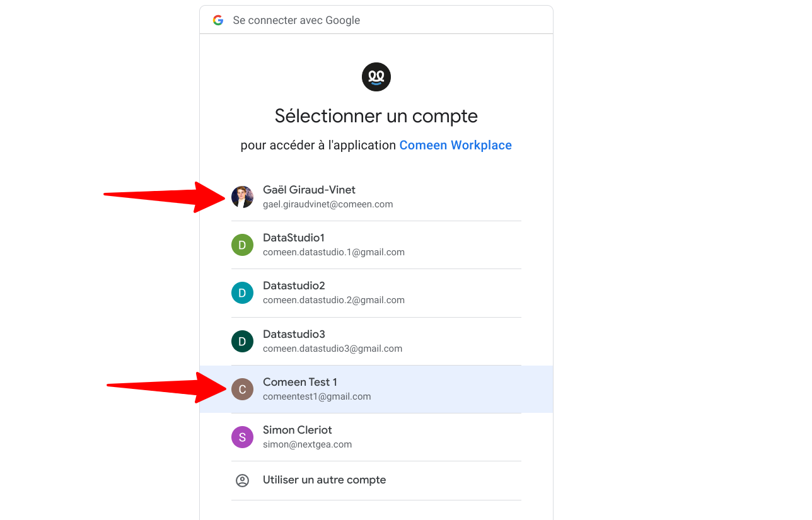Click the Comeen Test 1 name
Viewport: 812px width, 520px height.
pyautogui.click(x=300, y=382)
